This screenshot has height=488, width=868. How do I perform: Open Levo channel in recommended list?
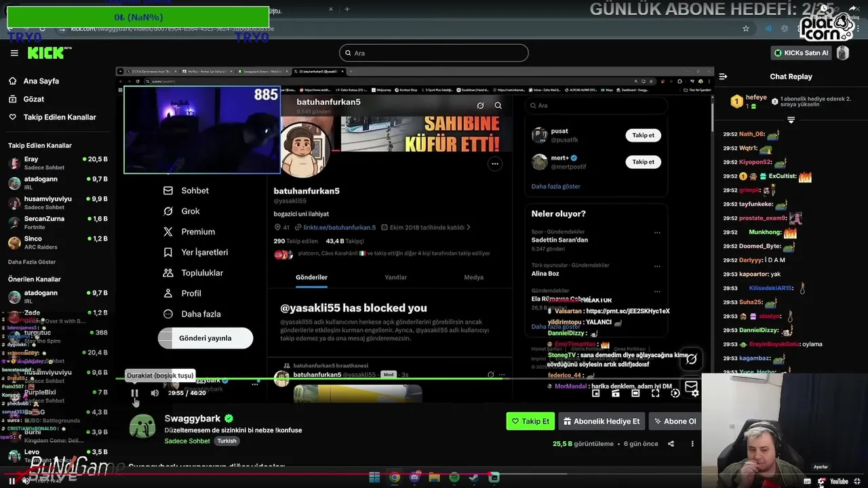point(58,455)
